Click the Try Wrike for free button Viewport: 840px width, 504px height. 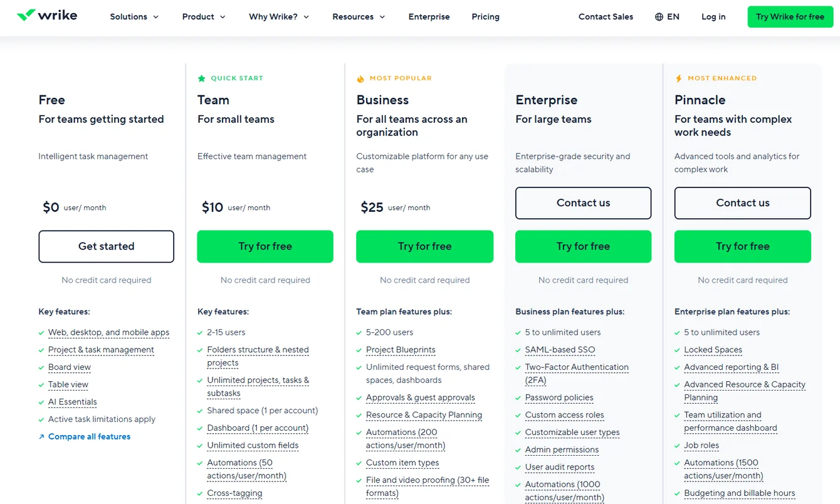pyautogui.click(x=790, y=17)
